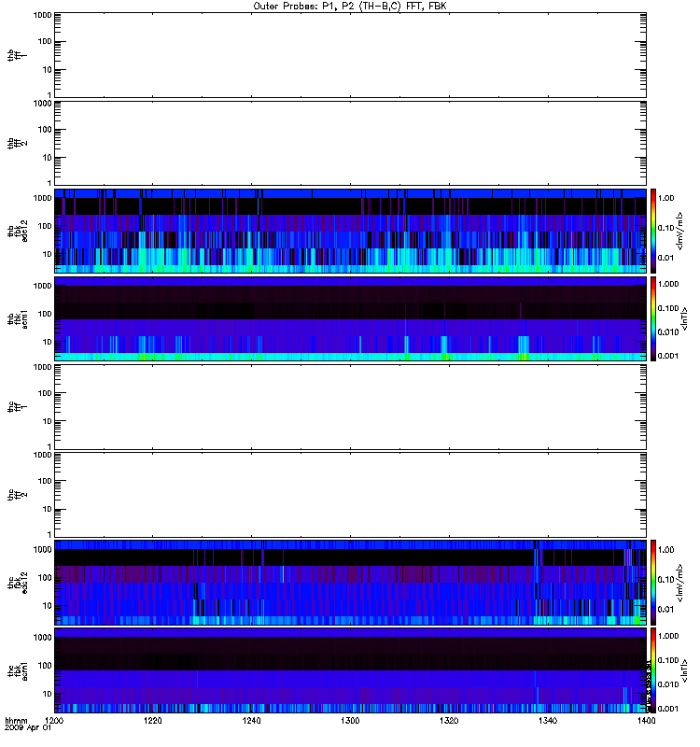Image resolution: width=700 pixels, height=747 pixels.
Task: Click the 0.10 value on thc edc12 color bar
Action: coord(666,579)
